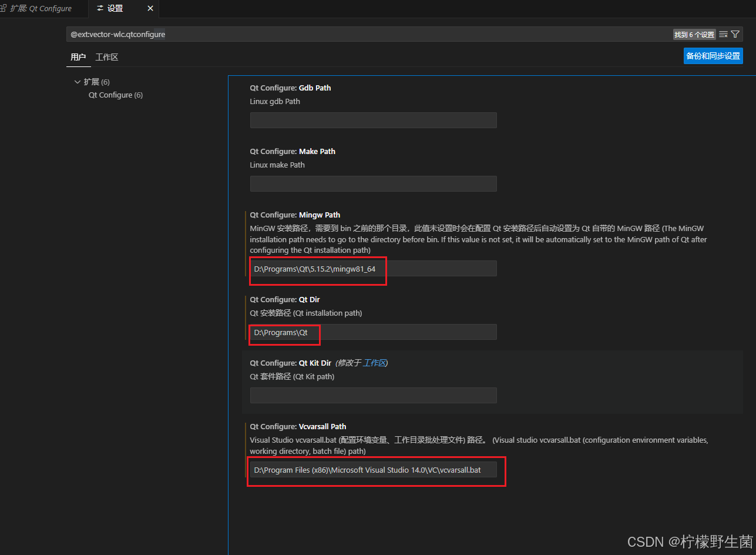Open the settings filter funnel icon
The image size is (756, 555).
pyautogui.click(x=735, y=35)
